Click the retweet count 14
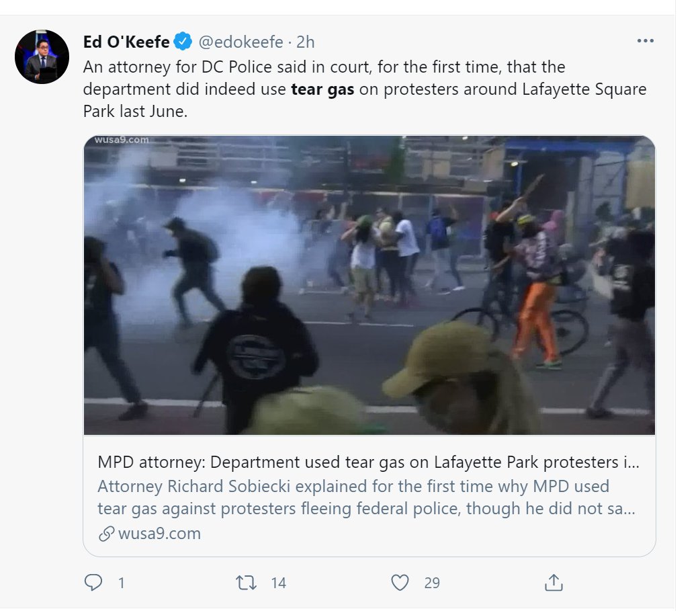Viewport: 700px width, 611px height. (279, 583)
